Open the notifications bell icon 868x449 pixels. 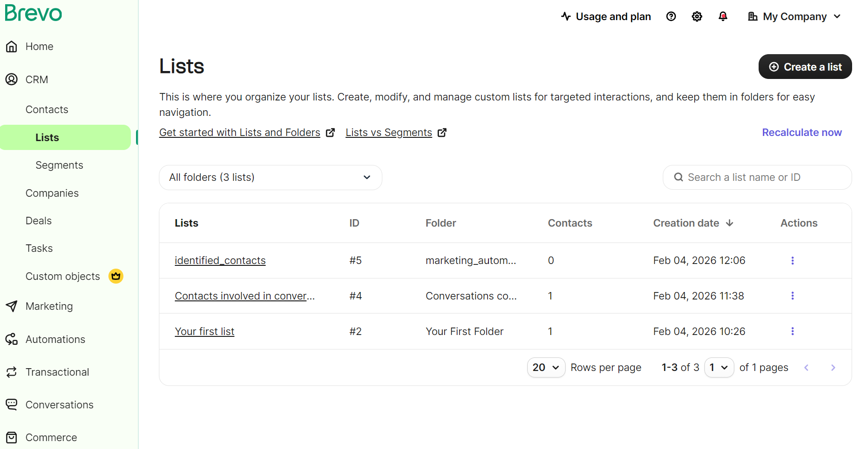723,16
